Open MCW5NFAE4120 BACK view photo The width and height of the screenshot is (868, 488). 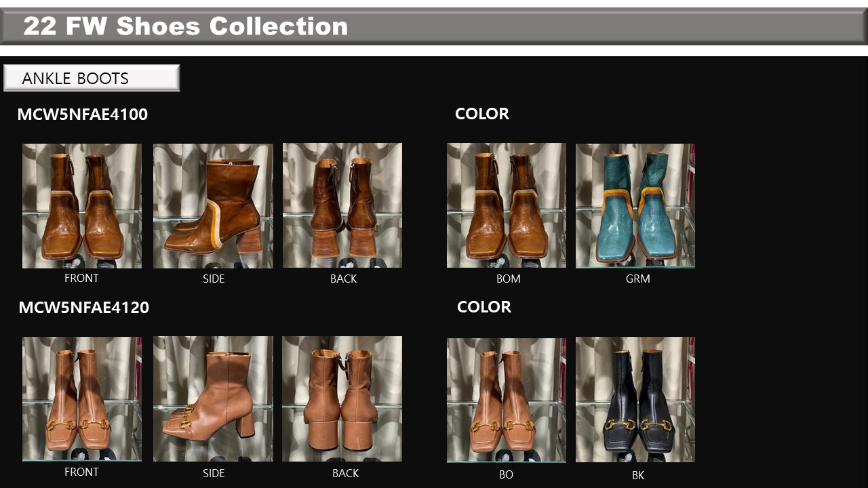(342, 399)
